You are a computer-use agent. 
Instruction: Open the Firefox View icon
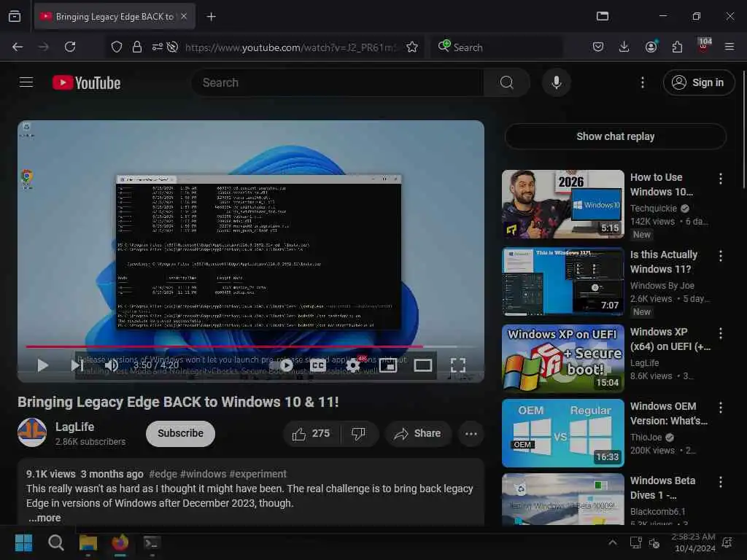pos(15,16)
